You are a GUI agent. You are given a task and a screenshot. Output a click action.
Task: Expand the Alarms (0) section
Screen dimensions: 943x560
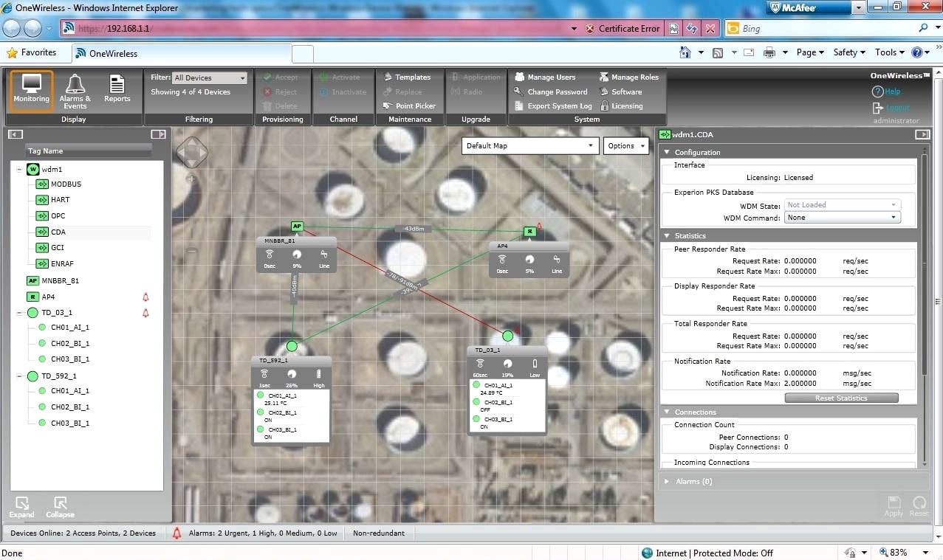tap(667, 480)
